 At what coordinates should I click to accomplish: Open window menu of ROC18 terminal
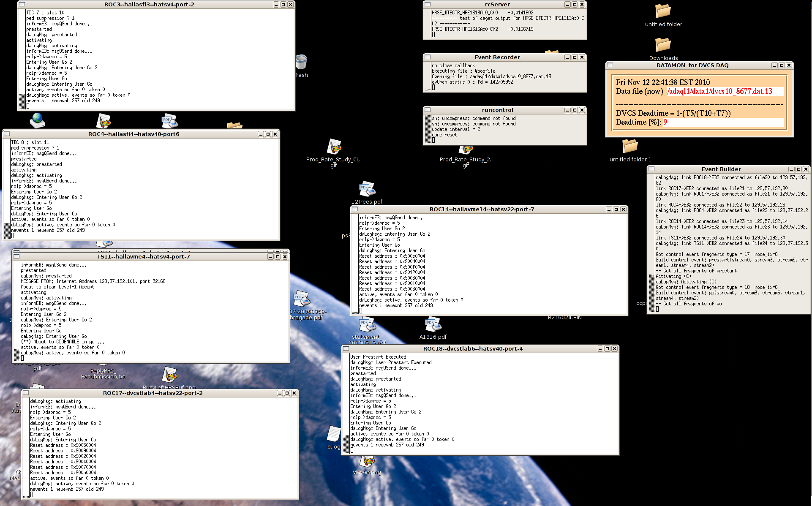point(346,348)
